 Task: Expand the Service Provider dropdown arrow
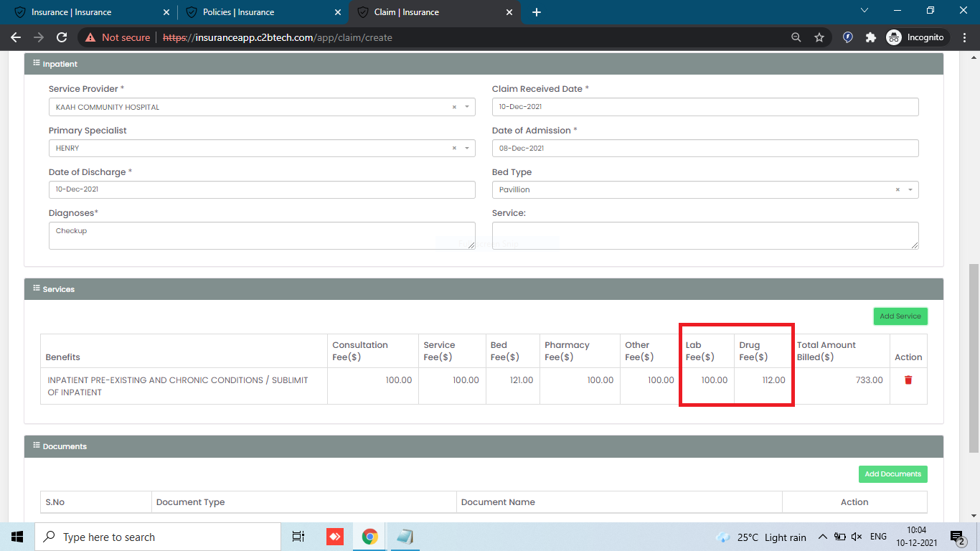tap(467, 107)
